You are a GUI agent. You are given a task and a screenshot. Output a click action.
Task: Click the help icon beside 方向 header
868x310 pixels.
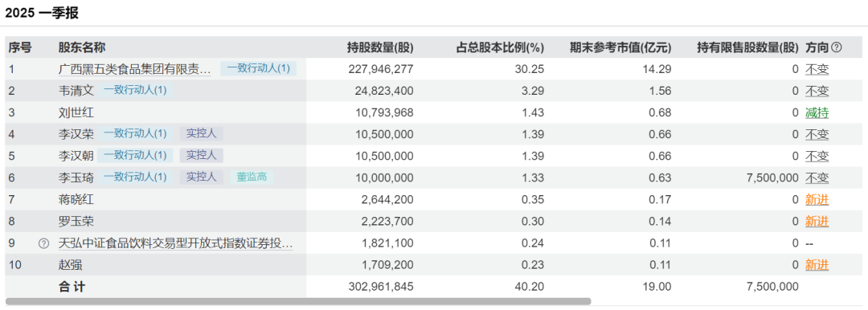point(837,47)
